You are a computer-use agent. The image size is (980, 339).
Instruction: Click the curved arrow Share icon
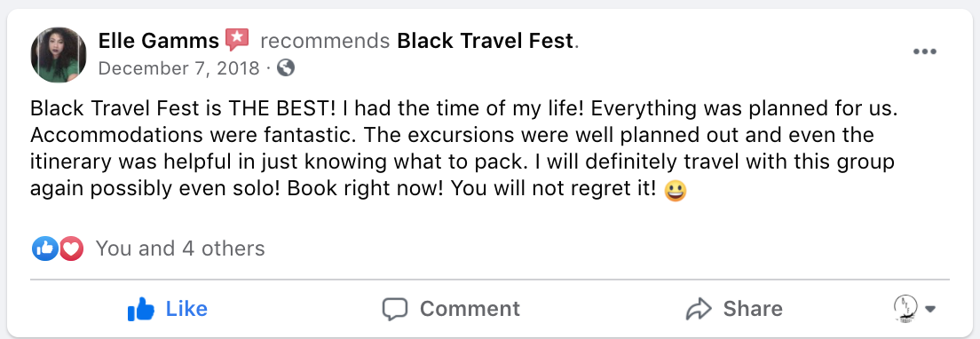tap(699, 309)
